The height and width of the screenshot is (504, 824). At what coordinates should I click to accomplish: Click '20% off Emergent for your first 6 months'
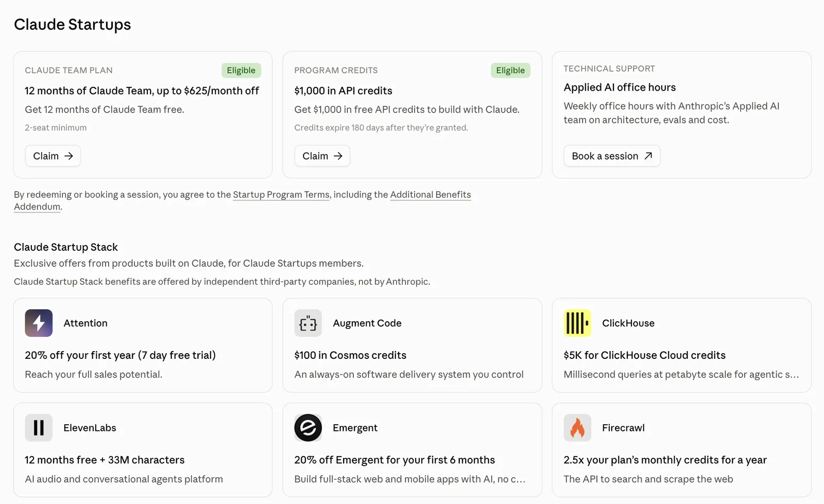(x=394, y=460)
